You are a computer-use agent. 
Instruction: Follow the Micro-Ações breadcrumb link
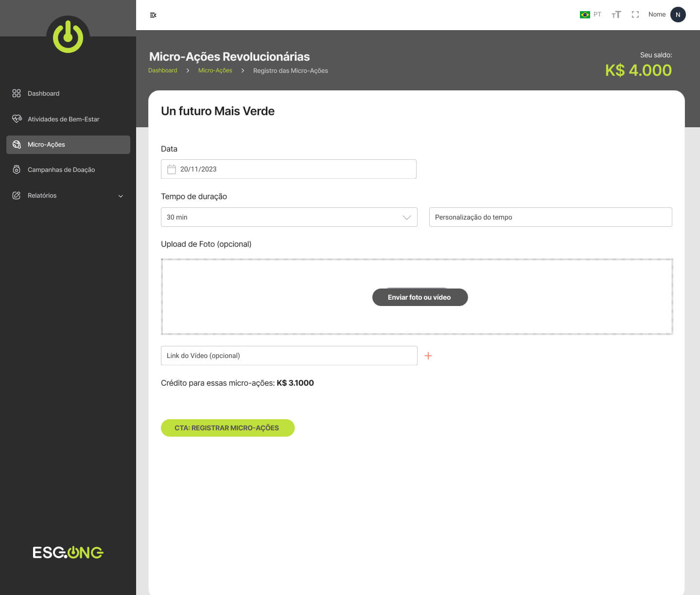click(x=215, y=70)
